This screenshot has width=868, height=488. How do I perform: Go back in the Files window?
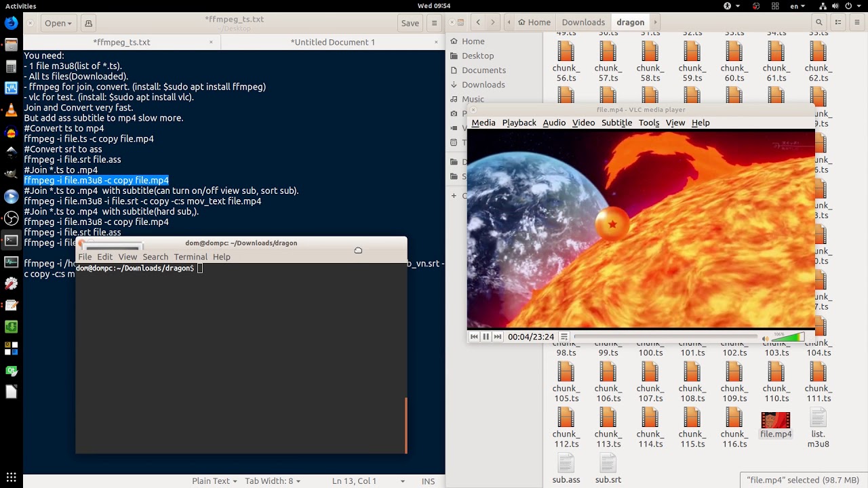coord(478,22)
